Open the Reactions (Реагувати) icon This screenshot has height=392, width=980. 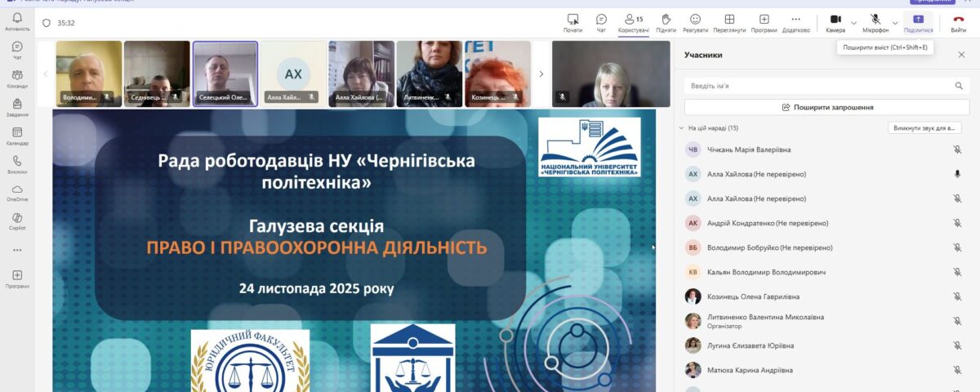pyautogui.click(x=695, y=20)
